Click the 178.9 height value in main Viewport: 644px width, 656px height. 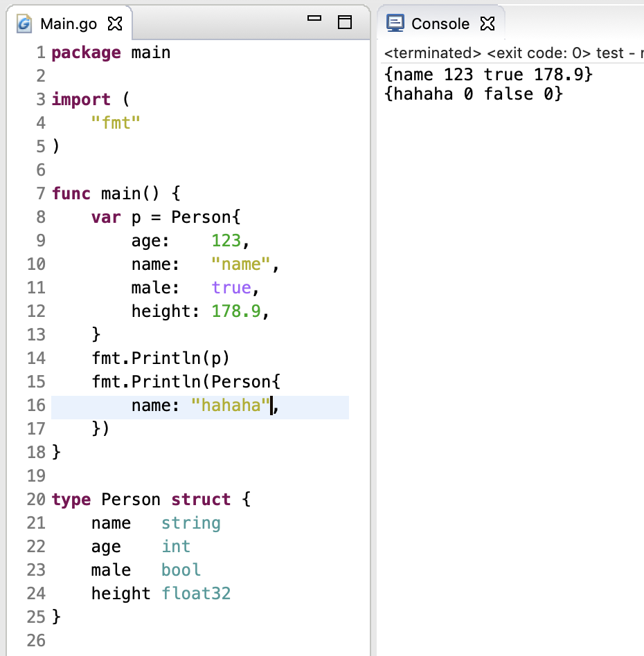(x=236, y=311)
